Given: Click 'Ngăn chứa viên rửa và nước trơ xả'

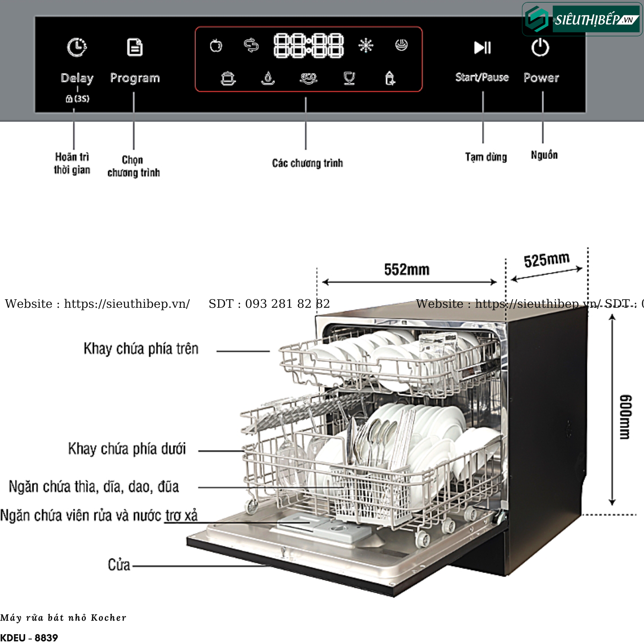Looking at the screenshot, I should pyautogui.click(x=99, y=516).
